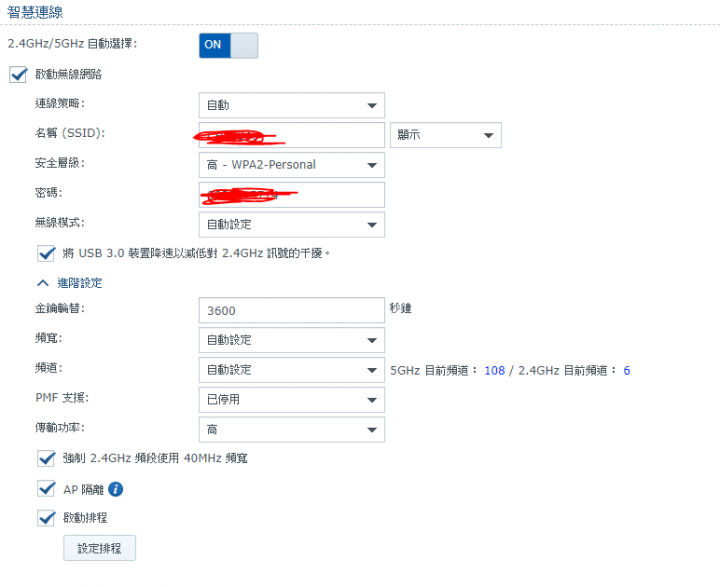720x587 pixels.
Task: Open the 安全層級 WPA2-Personal dropdown
Action: pos(292,165)
